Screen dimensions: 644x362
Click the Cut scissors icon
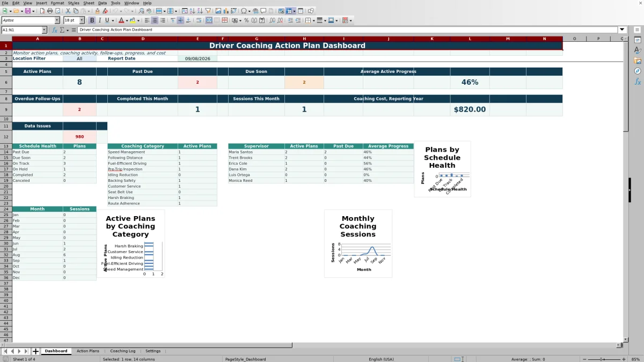(68, 11)
